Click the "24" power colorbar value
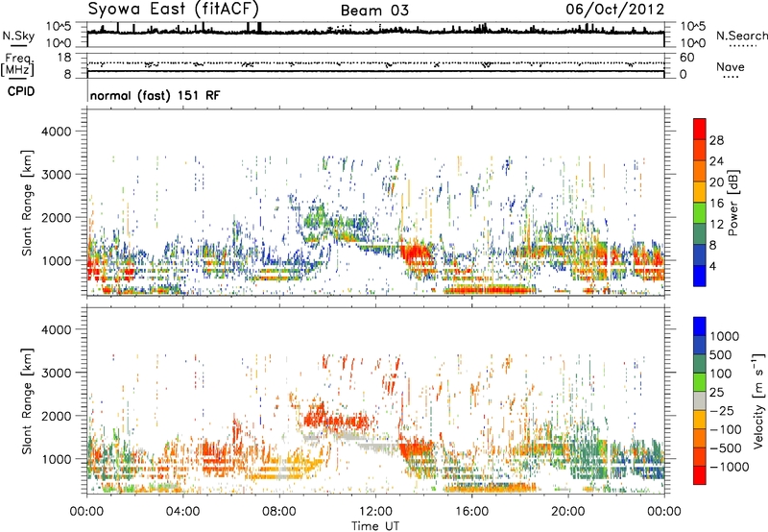Image resolution: width=768 pixels, height=532 pixels. click(716, 161)
